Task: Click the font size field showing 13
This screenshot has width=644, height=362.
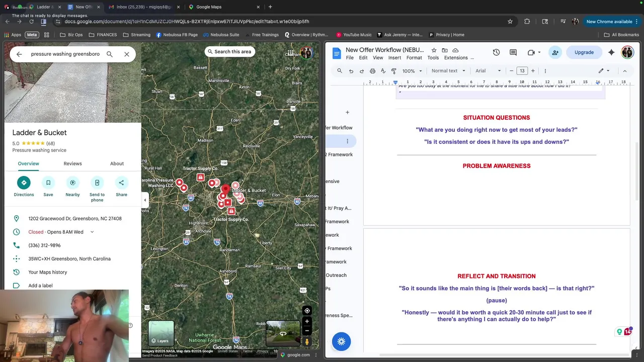Action: coord(522,71)
